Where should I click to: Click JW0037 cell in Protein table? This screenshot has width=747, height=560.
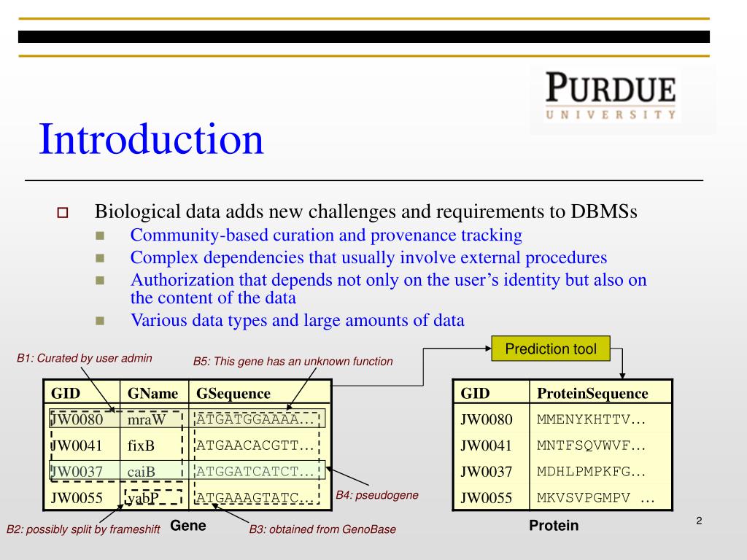pos(487,472)
